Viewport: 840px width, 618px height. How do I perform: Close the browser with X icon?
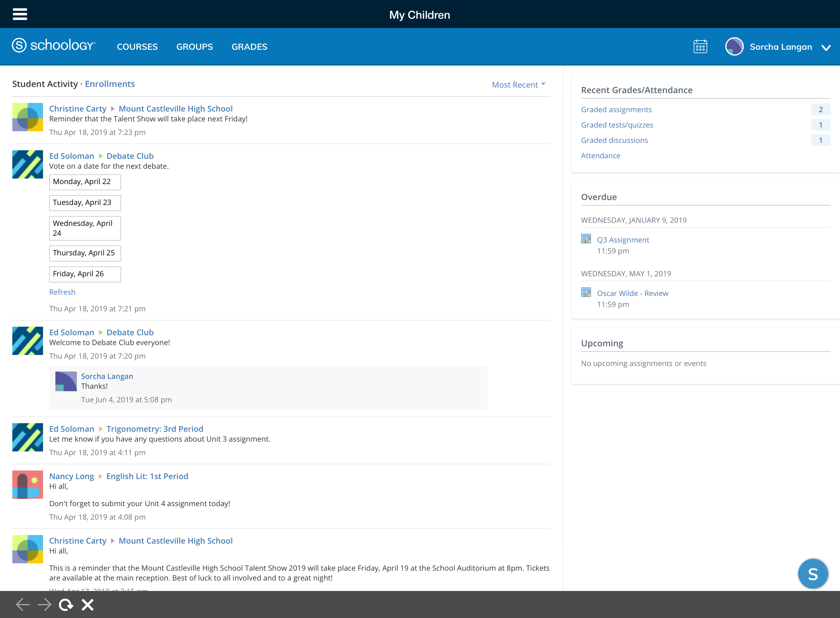[88, 604]
